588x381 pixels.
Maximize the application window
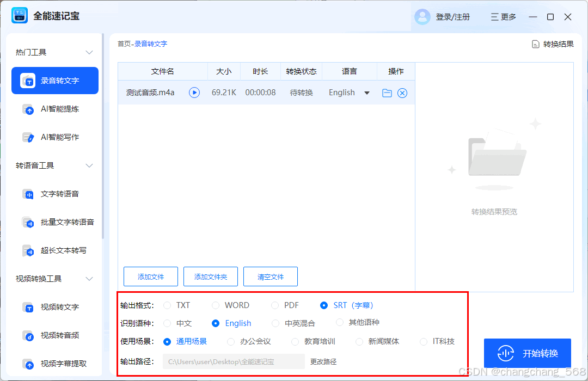click(550, 17)
